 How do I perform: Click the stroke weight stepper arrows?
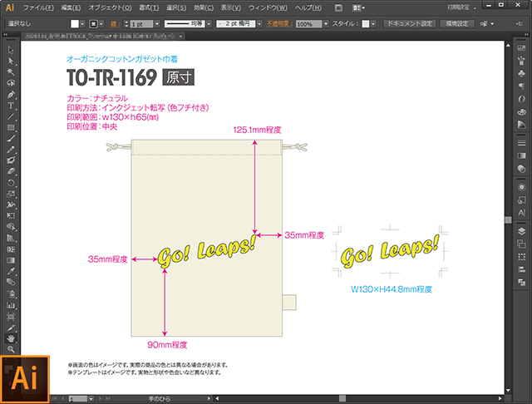point(126,24)
